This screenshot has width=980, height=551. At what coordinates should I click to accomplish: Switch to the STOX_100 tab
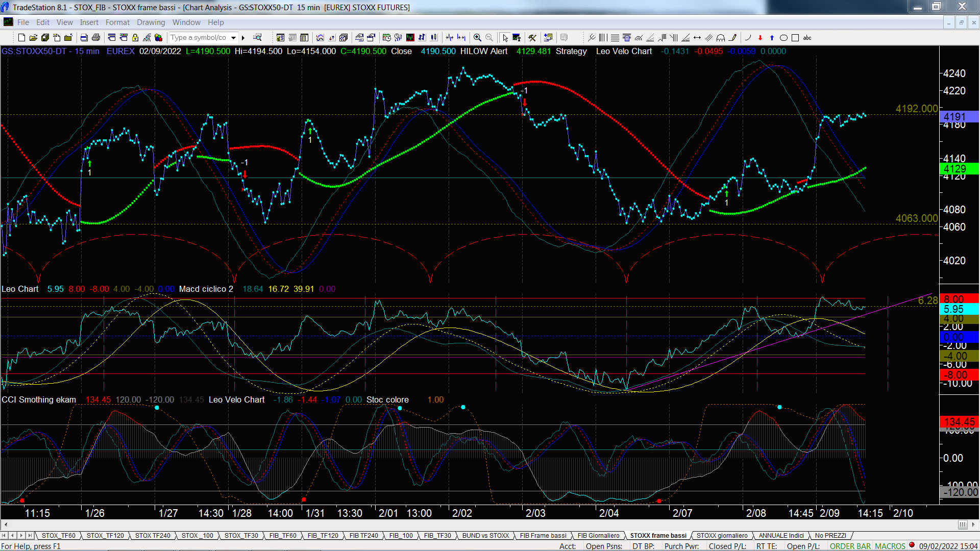(x=198, y=535)
